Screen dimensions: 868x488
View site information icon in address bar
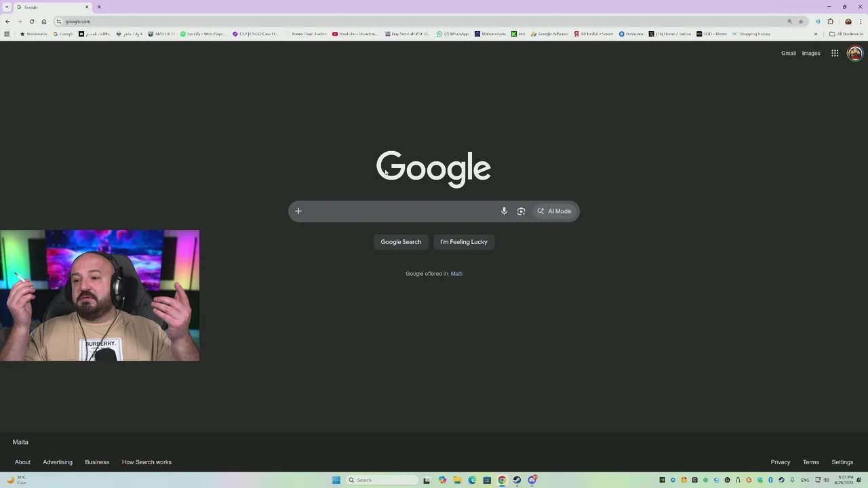click(59, 21)
